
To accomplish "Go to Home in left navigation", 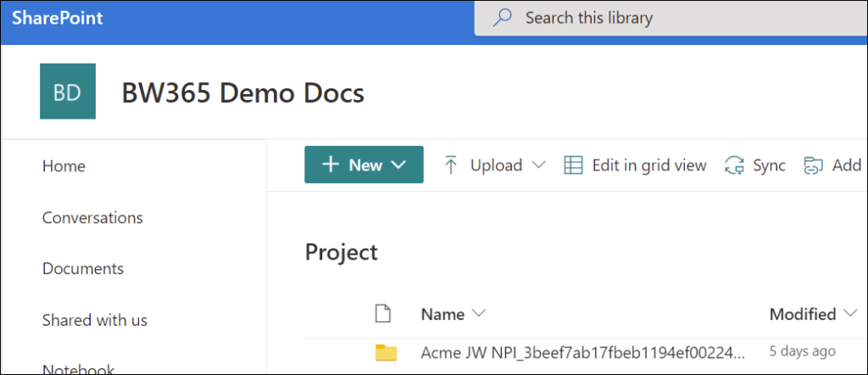I will (x=64, y=166).
